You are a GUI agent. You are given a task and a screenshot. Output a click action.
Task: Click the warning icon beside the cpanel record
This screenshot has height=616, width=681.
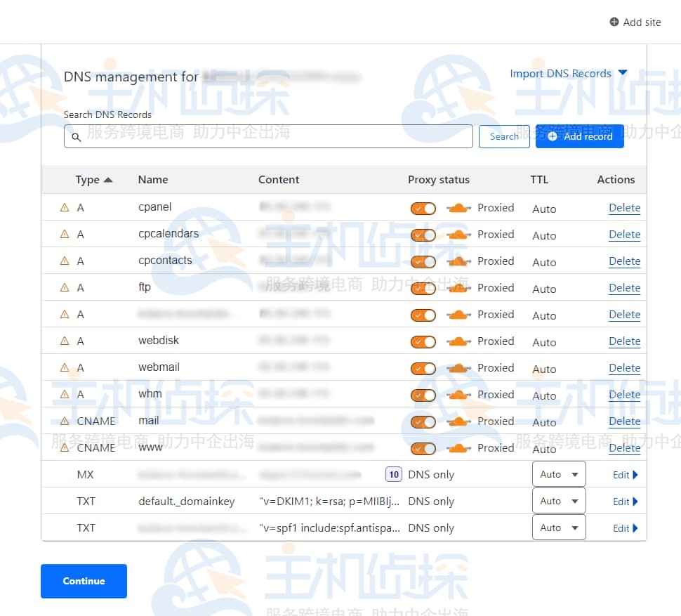[x=64, y=207]
